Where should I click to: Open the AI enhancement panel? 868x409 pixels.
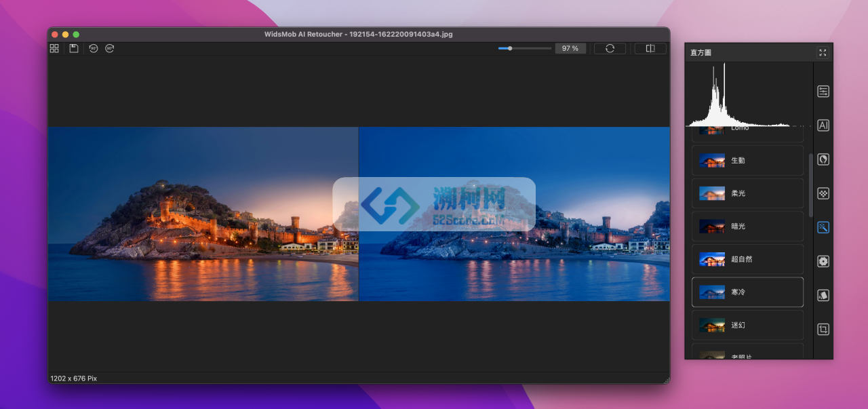point(823,125)
